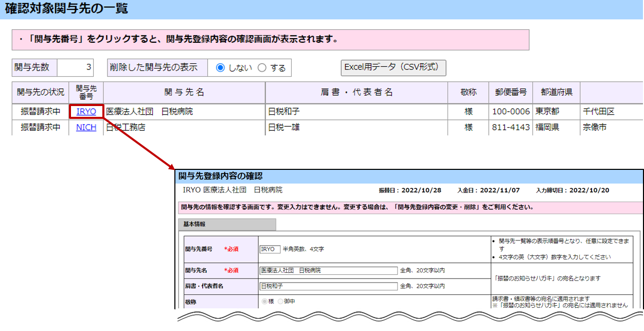Click the 郵便番号 column header
This screenshot has height=331, width=644.
tap(510, 92)
